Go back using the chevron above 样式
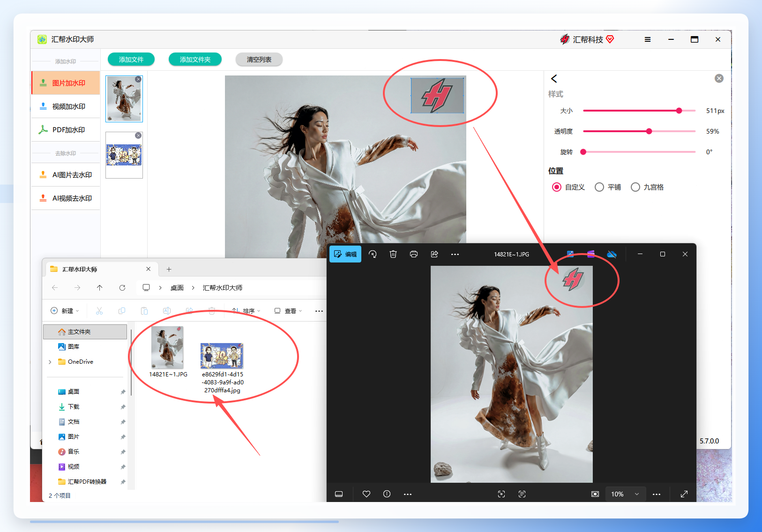 [554, 79]
